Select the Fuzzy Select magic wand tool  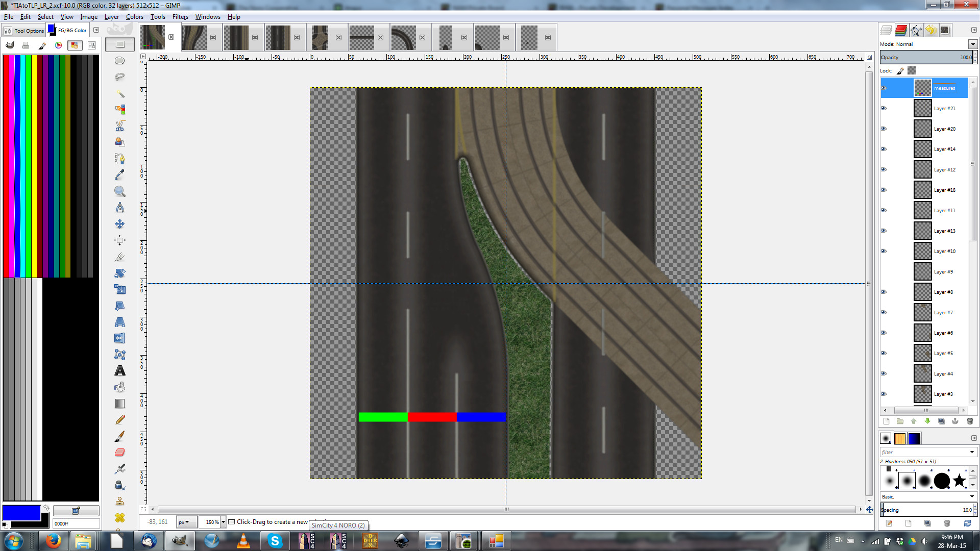(120, 93)
